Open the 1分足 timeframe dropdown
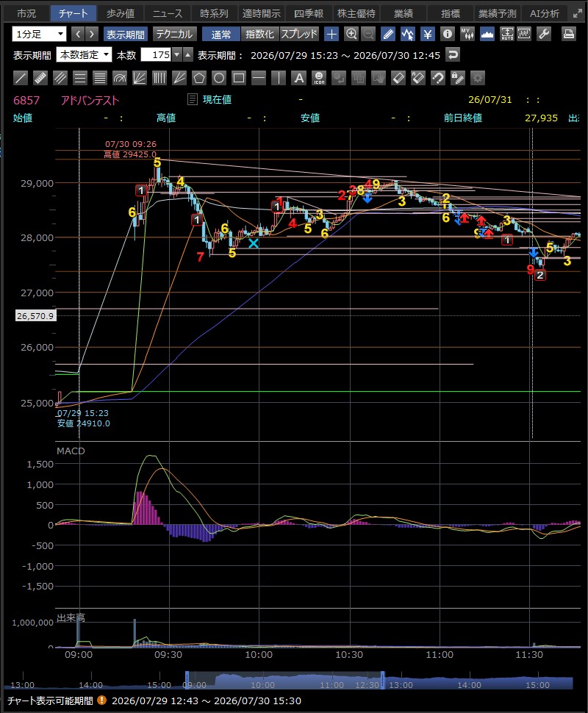 coord(39,34)
